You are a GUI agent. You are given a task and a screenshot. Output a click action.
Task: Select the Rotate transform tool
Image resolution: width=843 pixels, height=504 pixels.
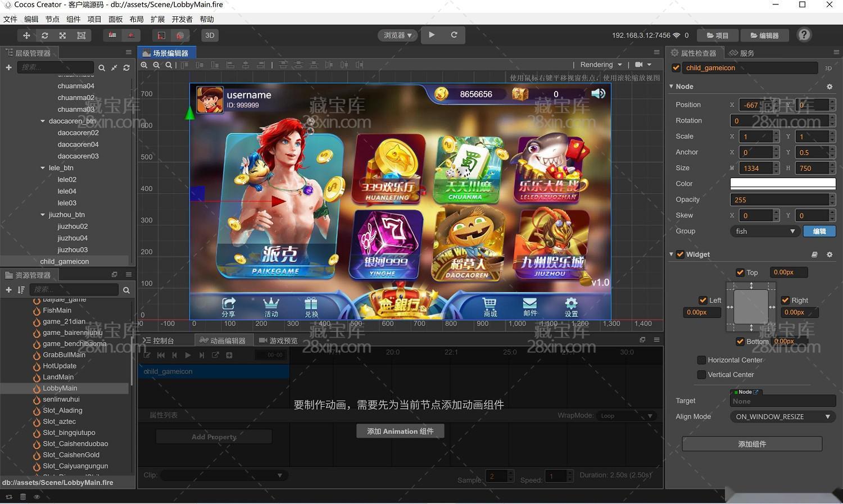[x=44, y=35]
